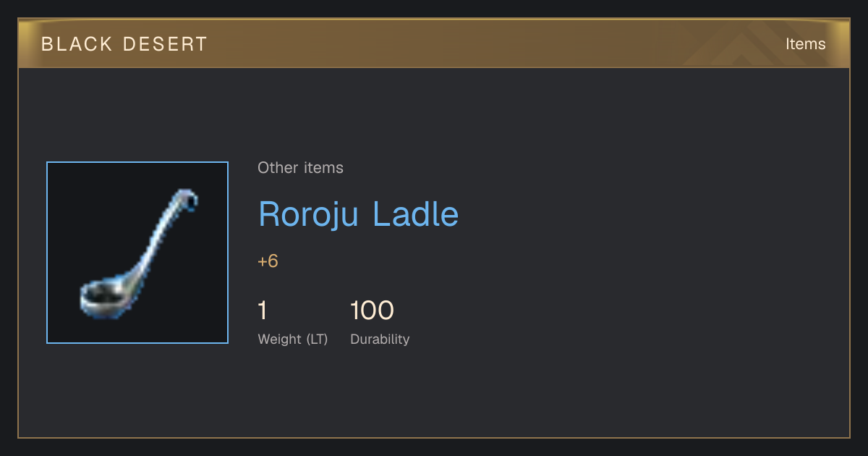Image resolution: width=868 pixels, height=456 pixels.
Task: Click the weight value 1
Action: [263, 311]
